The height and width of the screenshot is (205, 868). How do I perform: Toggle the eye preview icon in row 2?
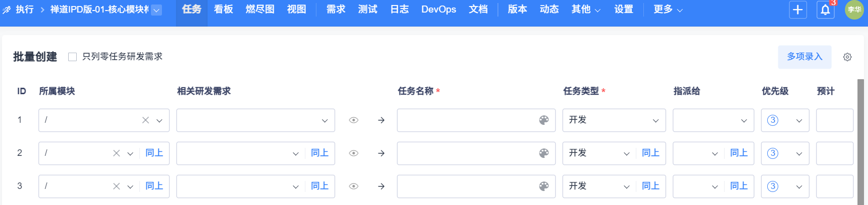point(354,153)
